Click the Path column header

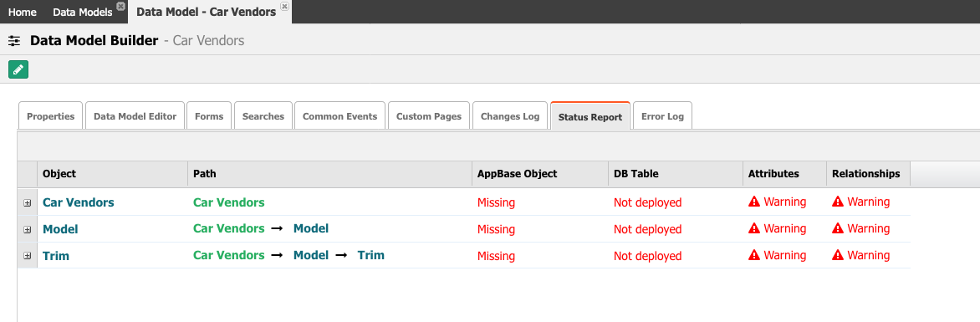330,174
